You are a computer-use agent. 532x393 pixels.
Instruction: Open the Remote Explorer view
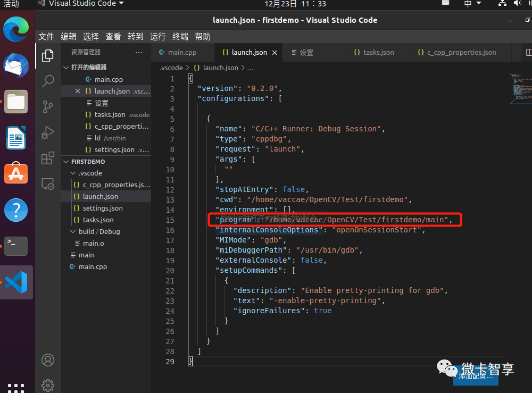(47, 184)
